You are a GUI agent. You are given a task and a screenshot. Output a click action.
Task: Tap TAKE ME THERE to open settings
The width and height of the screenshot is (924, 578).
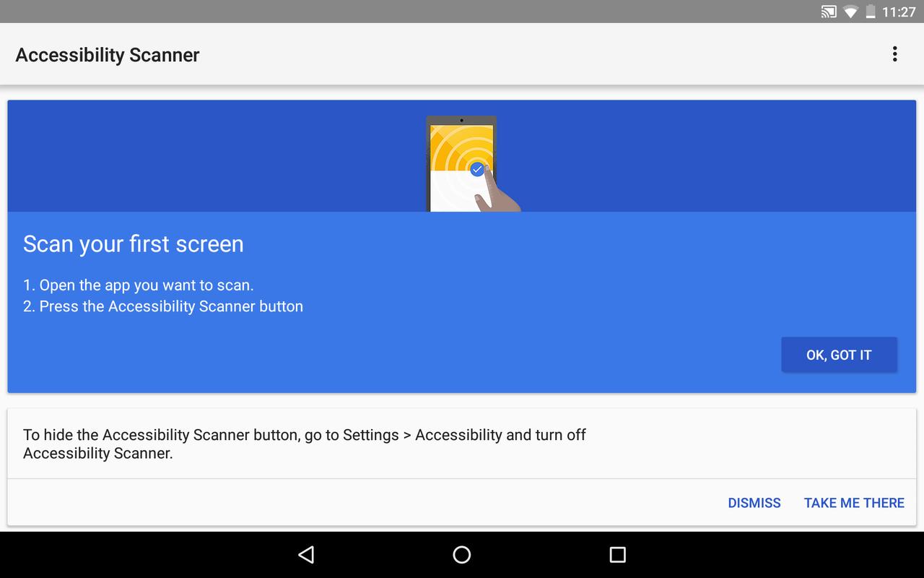[854, 503]
